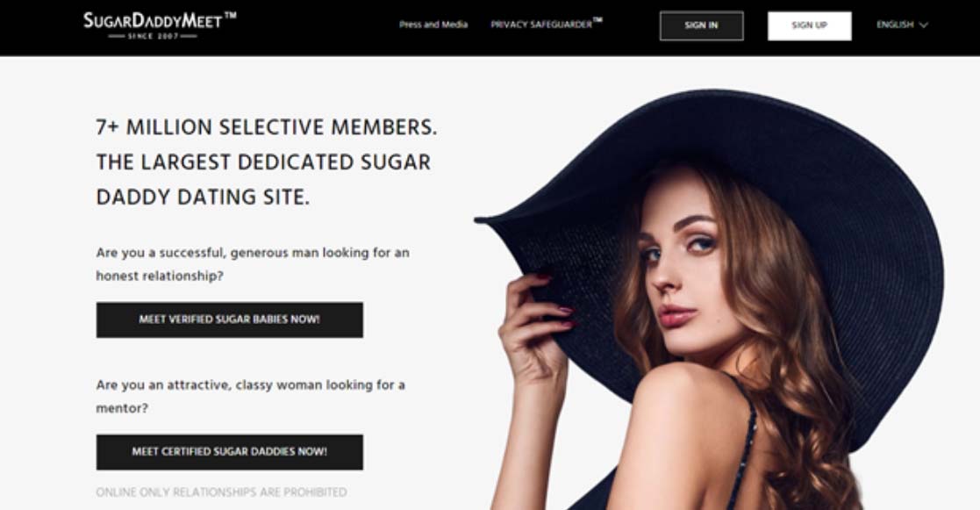Click the Largest Dedicated Sugar headline line
Viewport: 980px width, 510px height.
(263, 162)
